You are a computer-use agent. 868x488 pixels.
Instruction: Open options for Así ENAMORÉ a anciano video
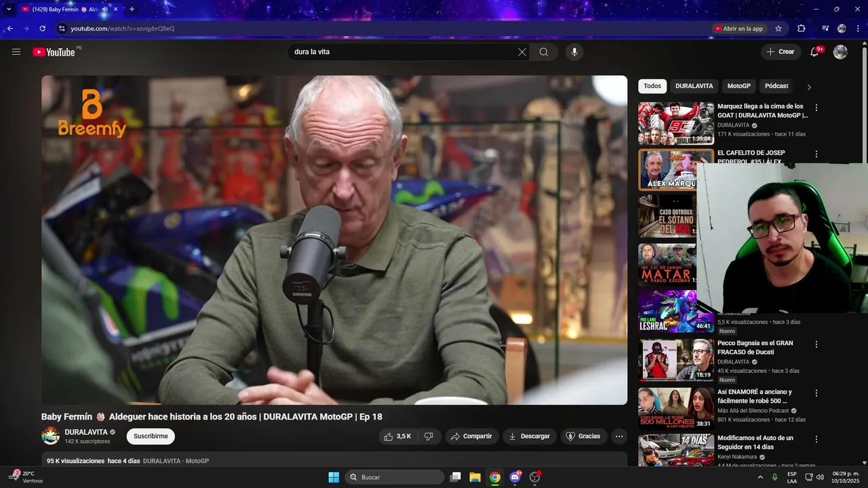(x=816, y=393)
